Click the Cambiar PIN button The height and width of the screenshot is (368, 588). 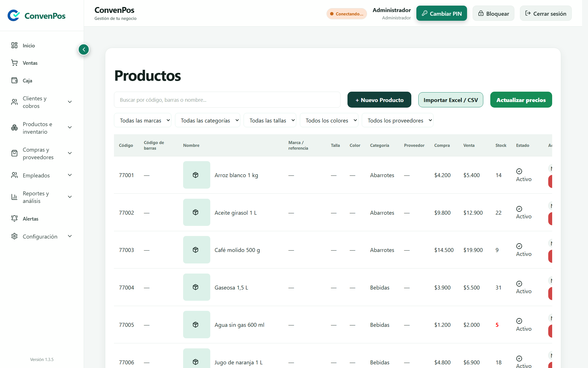coord(442,13)
